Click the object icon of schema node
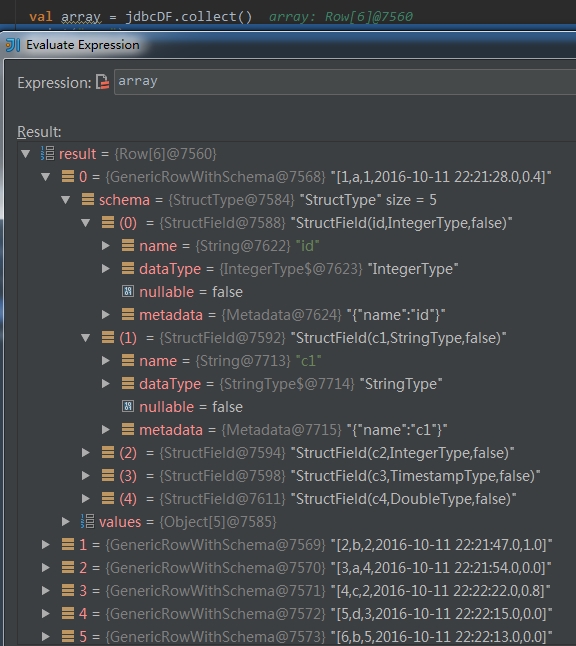Image resolution: width=576 pixels, height=646 pixels. pyautogui.click(x=88, y=199)
